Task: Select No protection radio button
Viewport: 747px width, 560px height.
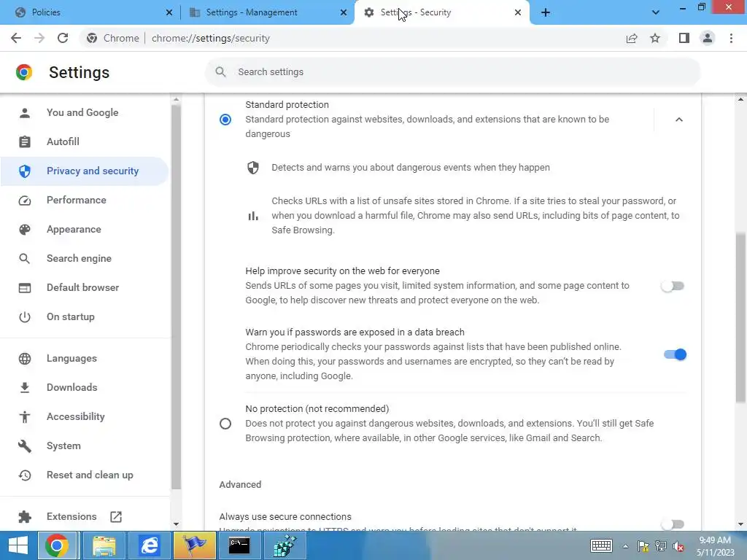Action: pos(225,424)
